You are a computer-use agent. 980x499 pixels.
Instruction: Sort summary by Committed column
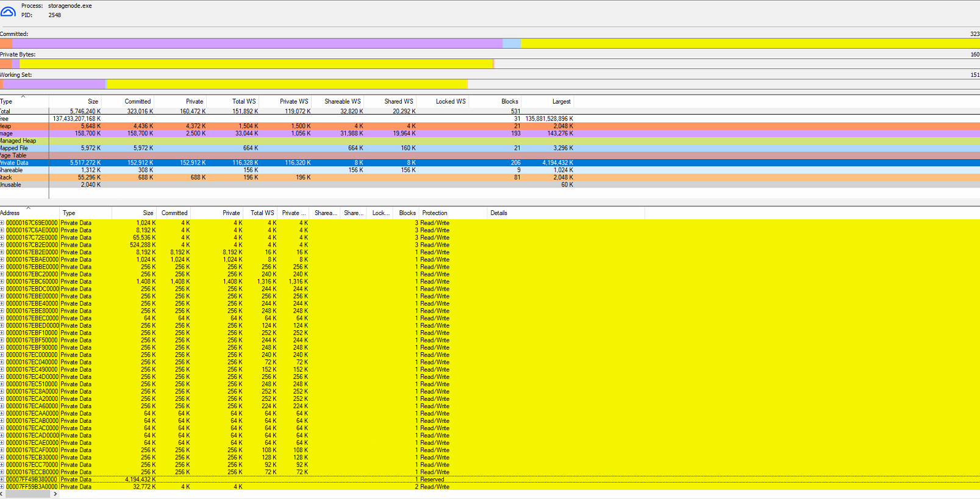click(137, 102)
